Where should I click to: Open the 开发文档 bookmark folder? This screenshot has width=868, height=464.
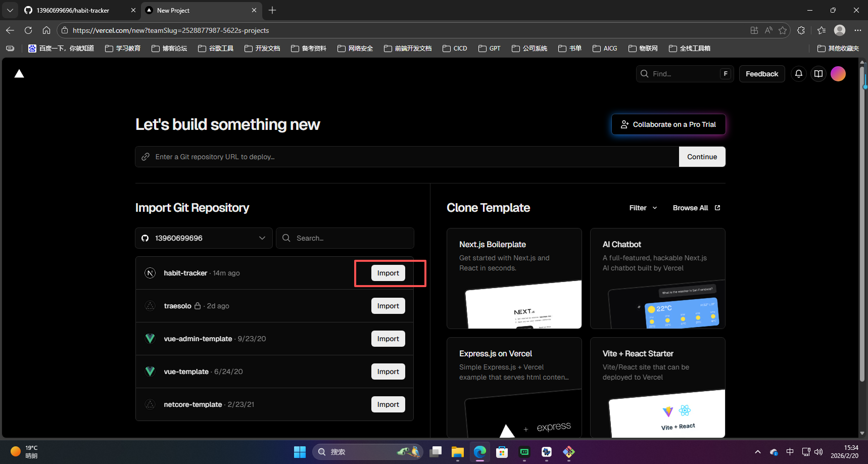[262, 49]
